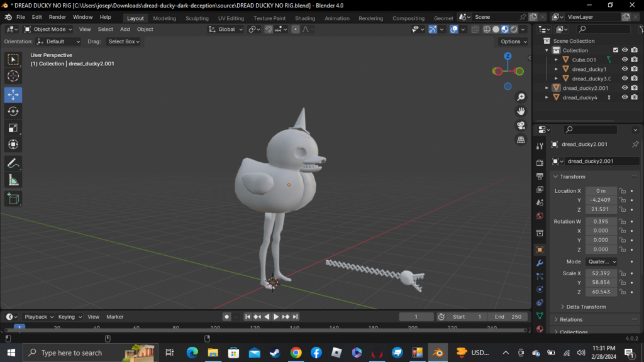This screenshot has height=362, width=644.
Task: Open Steam from the Windows taskbar
Action: 275,353
